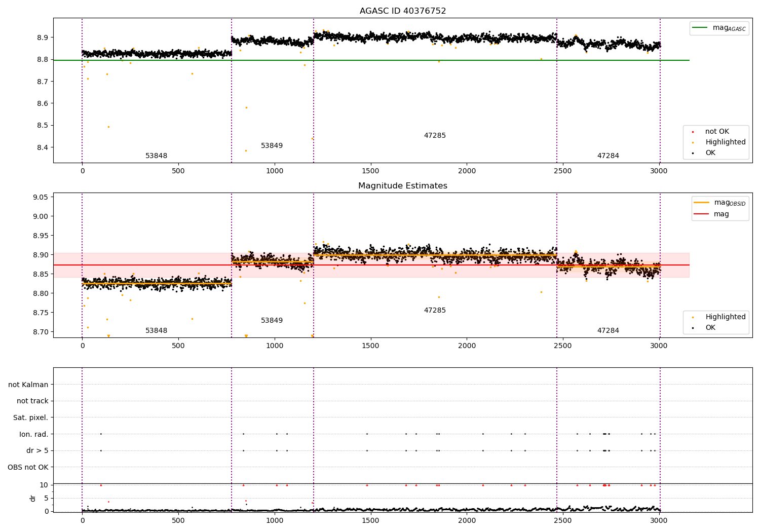Select label 53849 in Magnitude Estimates plot
760x532 pixels.
tap(272, 321)
